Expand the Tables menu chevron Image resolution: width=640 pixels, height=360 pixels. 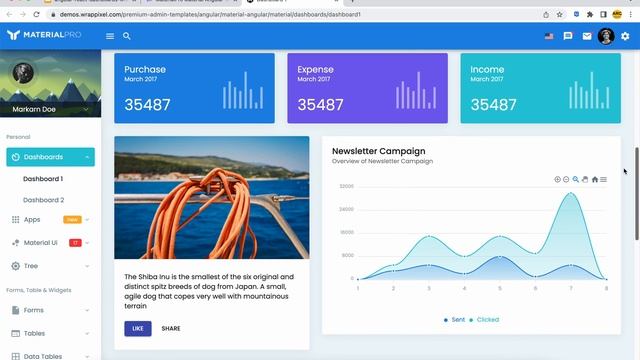point(87,333)
